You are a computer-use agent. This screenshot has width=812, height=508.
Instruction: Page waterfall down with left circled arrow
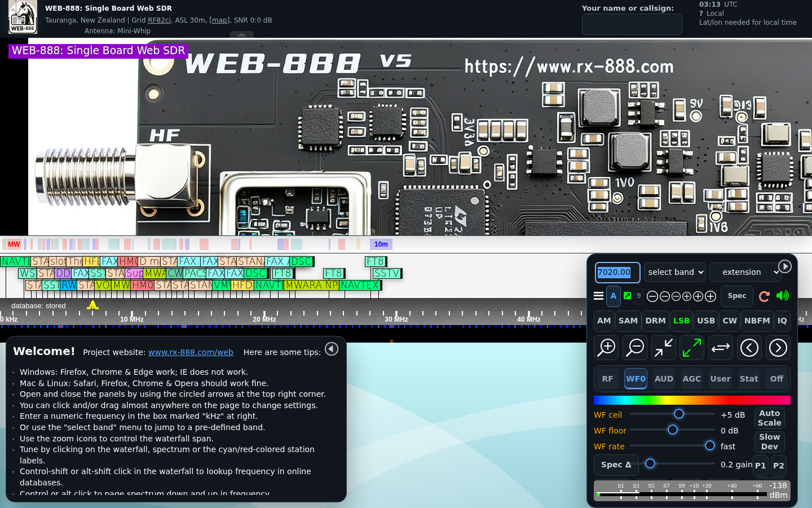pos(749,348)
